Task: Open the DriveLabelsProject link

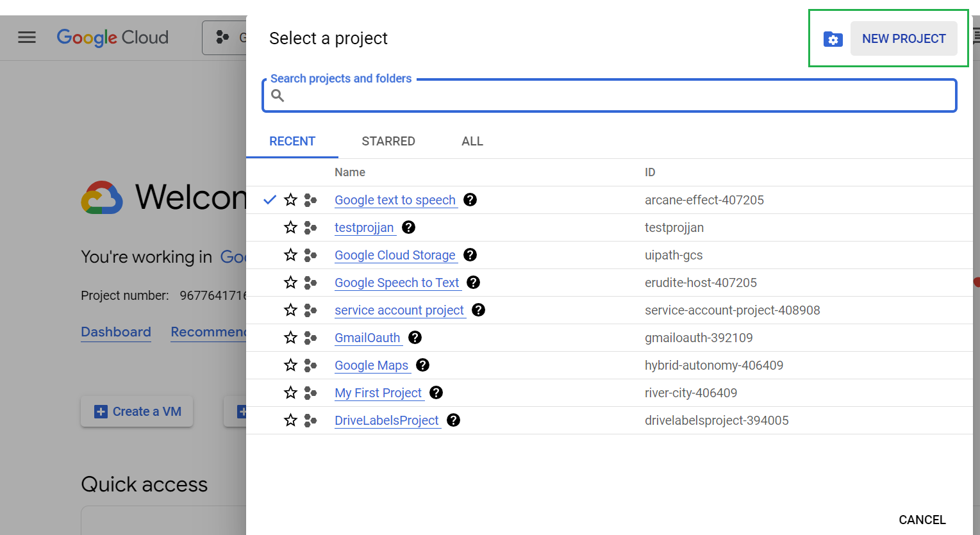Action: point(386,420)
